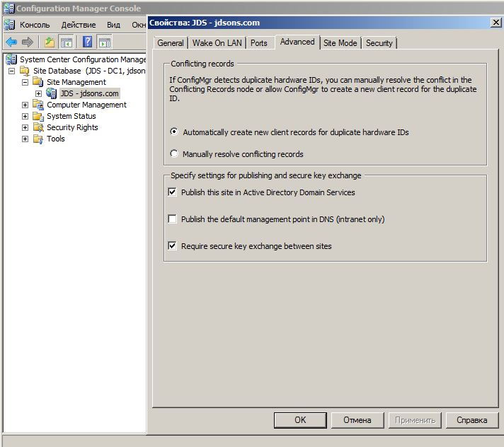Screen dimensions: 504x447
Task: Select Automatically create new client records option
Action: pos(174,132)
